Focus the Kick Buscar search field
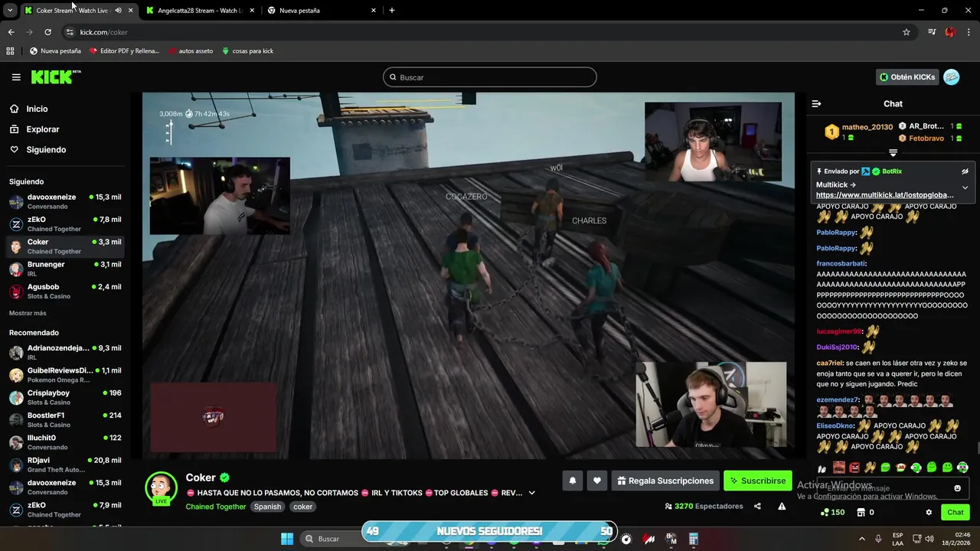Image resolution: width=980 pixels, height=551 pixels. click(x=490, y=77)
